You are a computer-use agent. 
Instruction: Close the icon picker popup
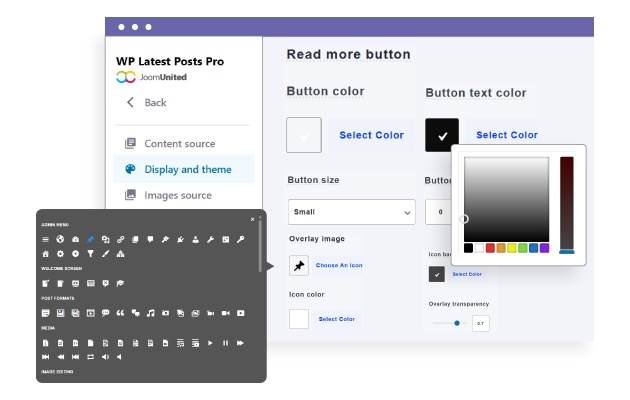pyautogui.click(x=252, y=219)
